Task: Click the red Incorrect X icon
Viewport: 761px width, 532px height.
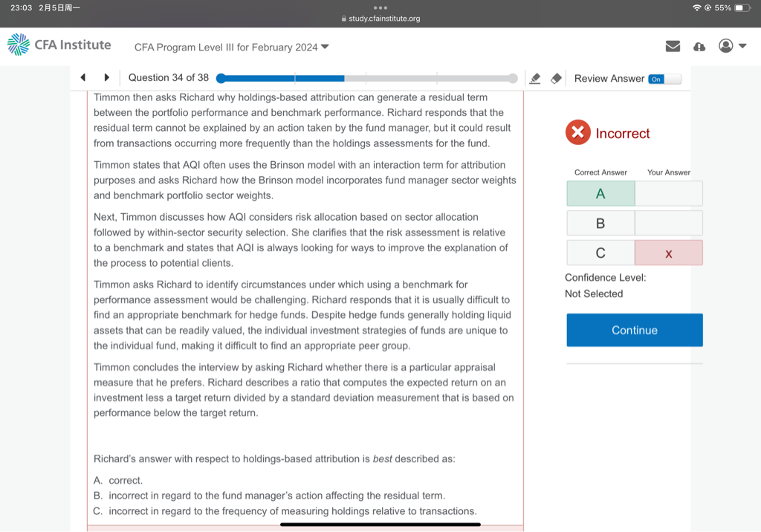Action: (577, 132)
